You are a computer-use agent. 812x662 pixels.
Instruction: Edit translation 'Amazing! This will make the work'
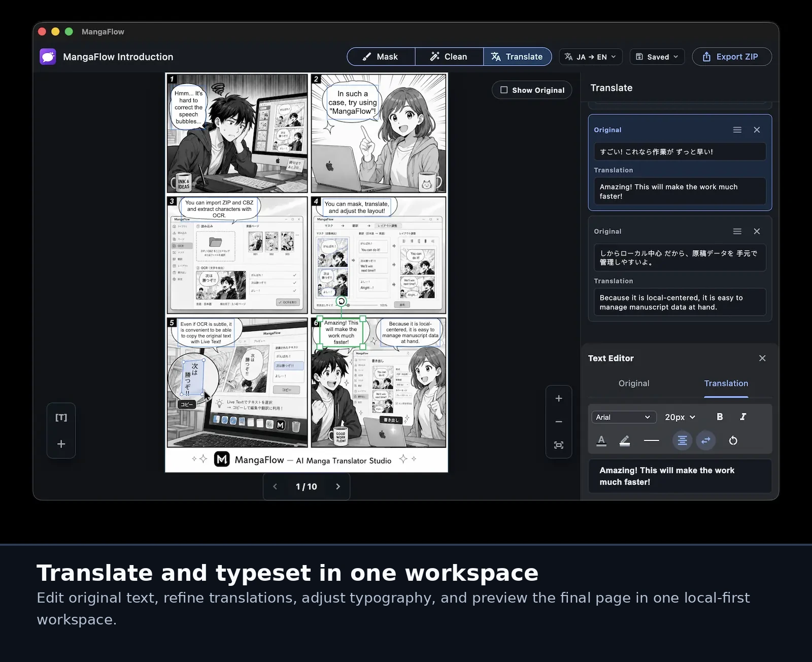pos(680,191)
